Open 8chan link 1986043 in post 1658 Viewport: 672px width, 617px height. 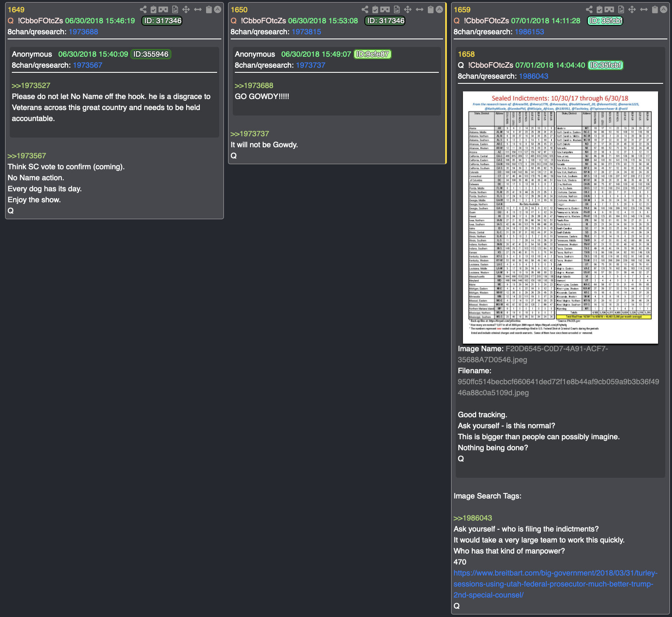click(x=534, y=76)
